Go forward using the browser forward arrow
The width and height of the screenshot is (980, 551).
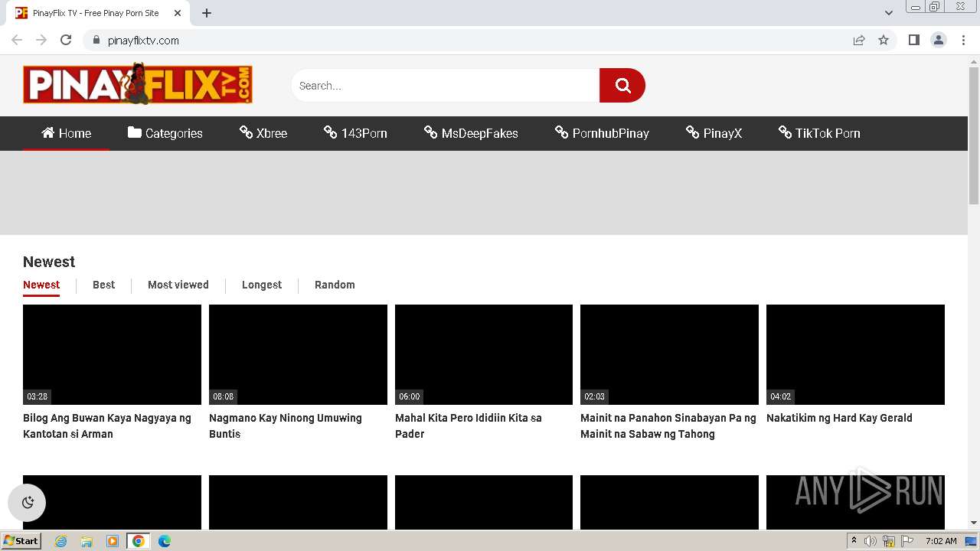point(41,41)
